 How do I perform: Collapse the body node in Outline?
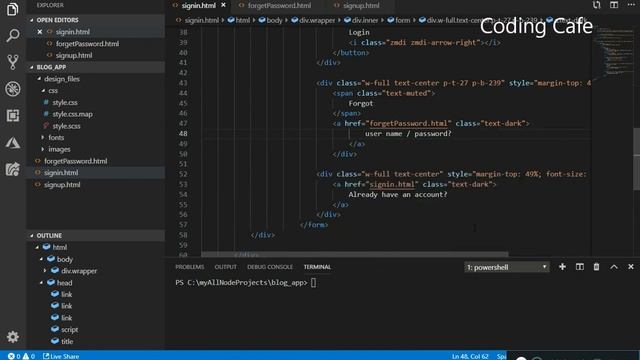click(x=41, y=259)
